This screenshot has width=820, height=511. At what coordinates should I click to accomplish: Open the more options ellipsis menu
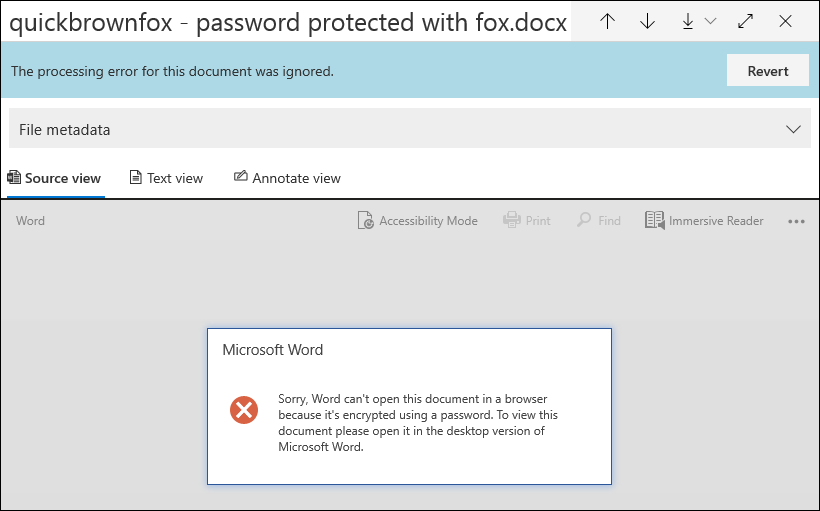pos(796,222)
